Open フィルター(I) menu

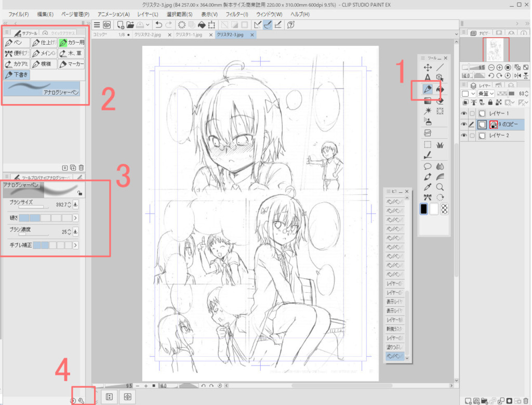point(237,14)
